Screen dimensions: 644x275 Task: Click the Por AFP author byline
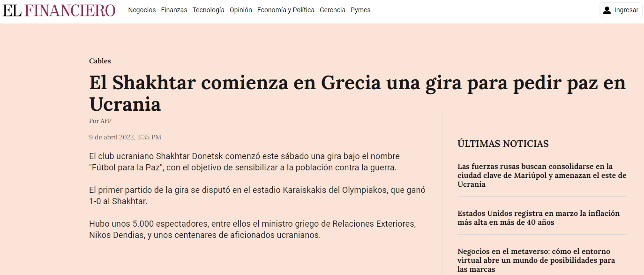100,121
